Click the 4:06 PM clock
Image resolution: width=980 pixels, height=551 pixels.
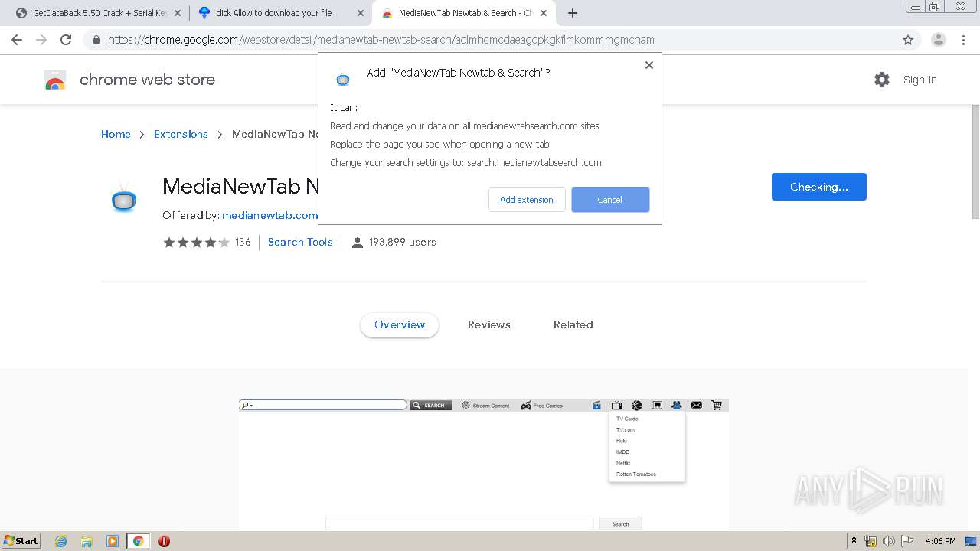[x=941, y=541]
